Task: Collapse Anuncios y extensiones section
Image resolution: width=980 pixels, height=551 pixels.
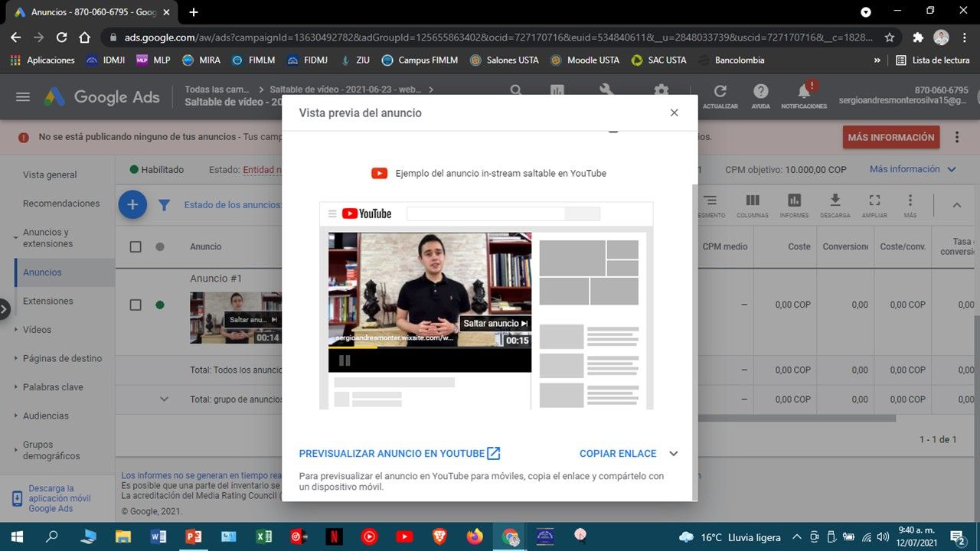Action: pyautogui.click(x=16, y=238)
